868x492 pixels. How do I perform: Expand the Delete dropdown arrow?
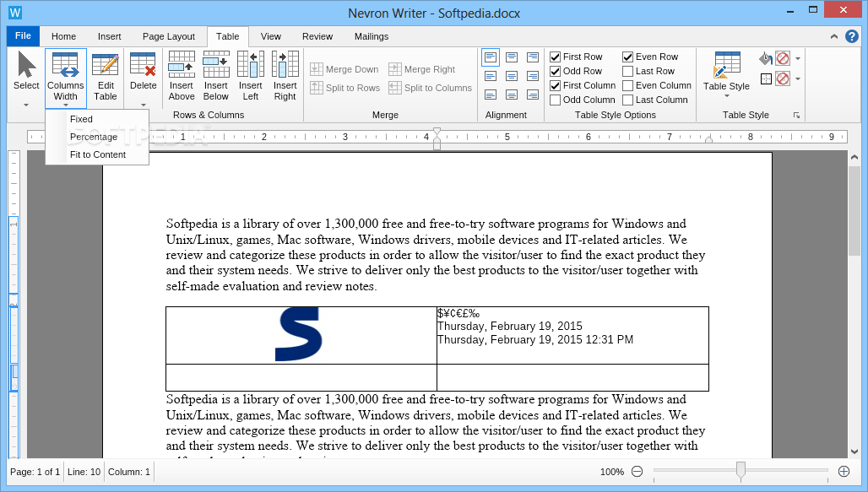pos(143,105)
